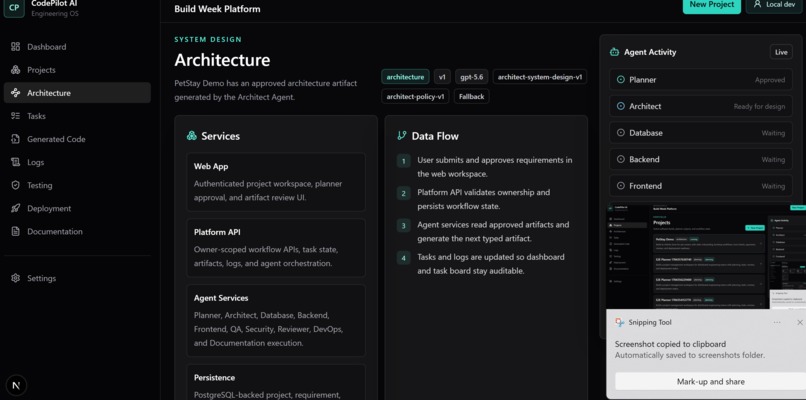Click the gpt-5.6 model tag
This screenshot has width=806, height=400.
point(471,77)
